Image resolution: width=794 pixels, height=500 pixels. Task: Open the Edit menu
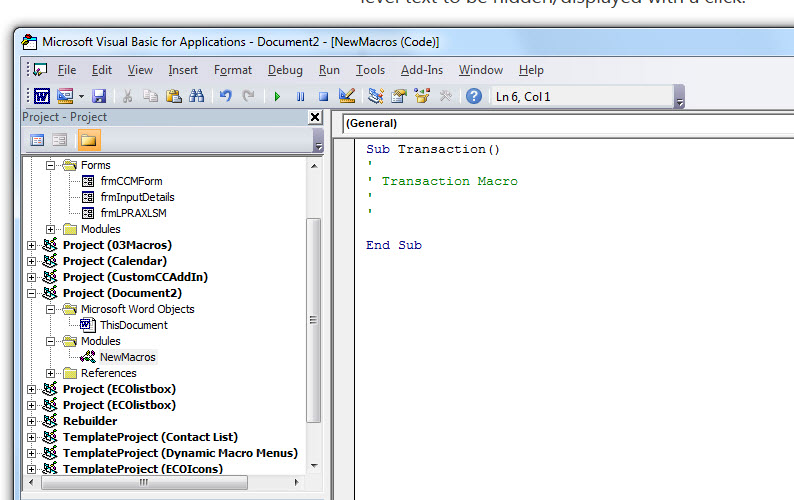click(102, 70)
